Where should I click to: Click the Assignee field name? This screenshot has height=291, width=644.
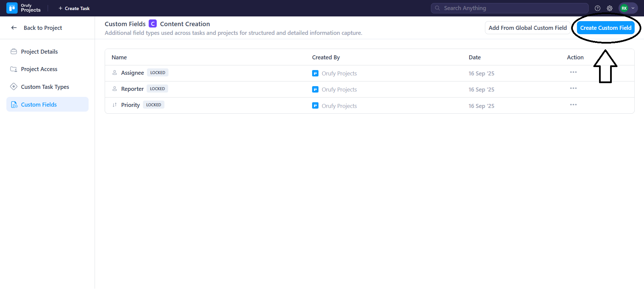pos(132,73)
